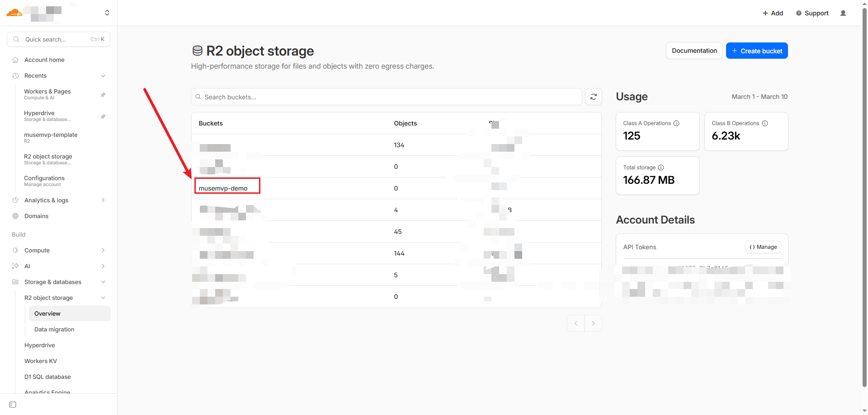Open Data migration in sidebar
The height and width of the screenshot is (415, 868).
54,329
